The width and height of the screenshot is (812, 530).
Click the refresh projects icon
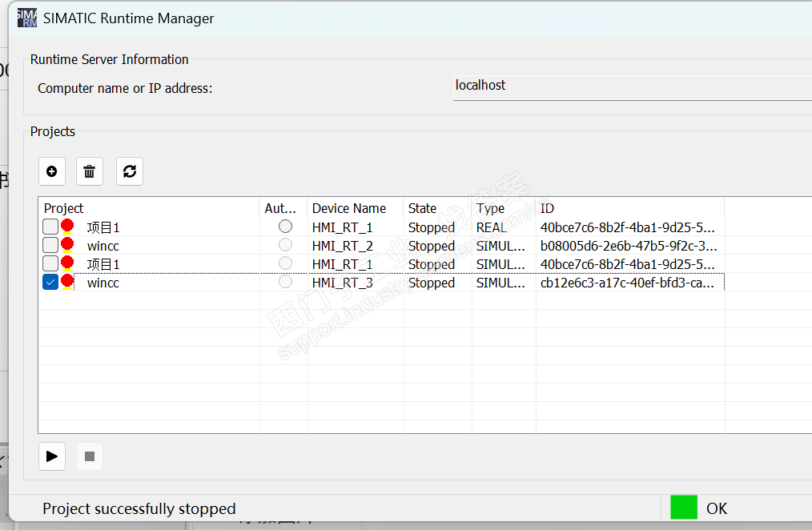130,171
